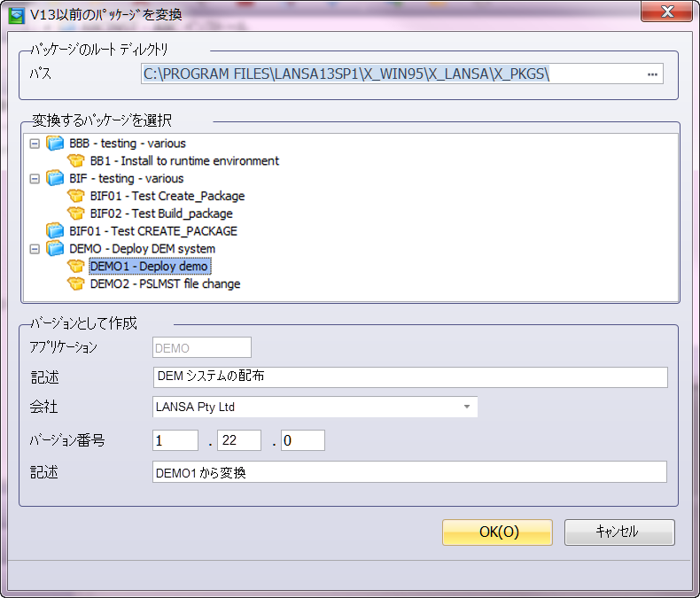The image size is (700, 598).
Task: Select BIF02 - Test Build_package row
Action: click(x=161, y=214)
